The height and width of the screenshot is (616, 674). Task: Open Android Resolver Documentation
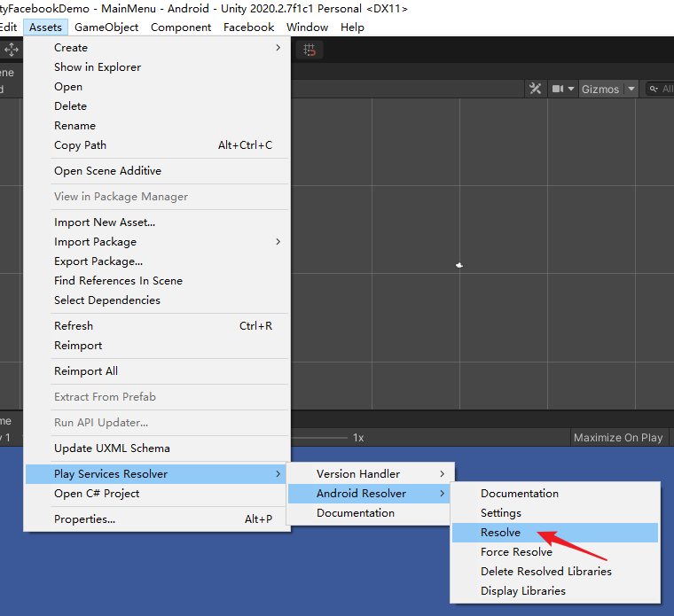click(555, 494)
